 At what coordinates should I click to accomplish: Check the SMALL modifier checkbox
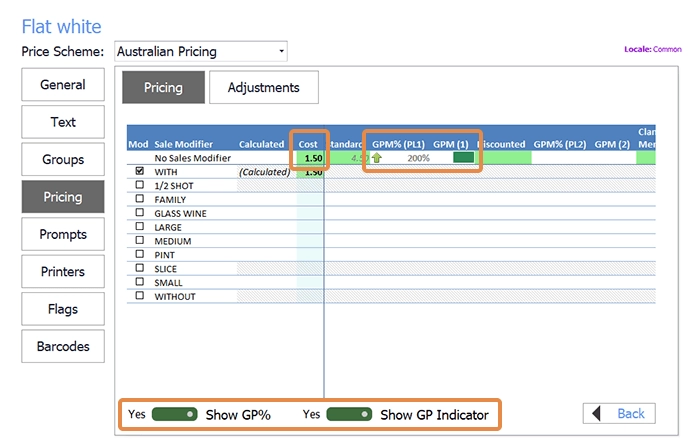(140, 282)
